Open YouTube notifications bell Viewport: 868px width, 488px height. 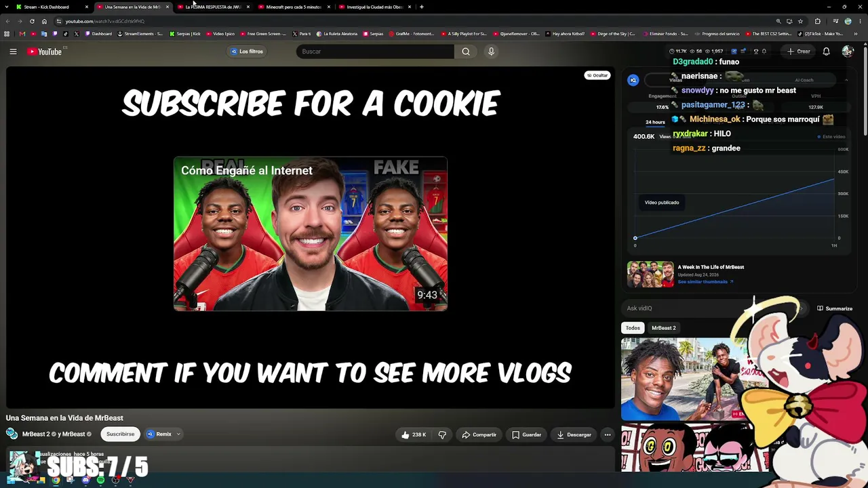pyautogui.click(x=826, y=52)
